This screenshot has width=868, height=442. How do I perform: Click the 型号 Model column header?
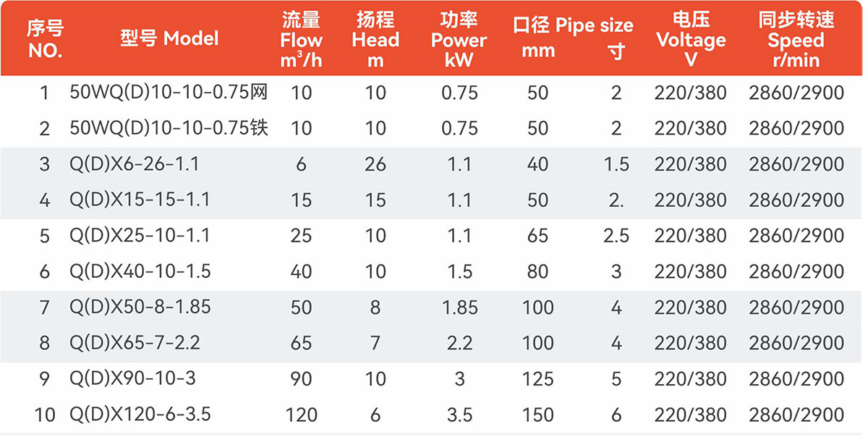tap(169, 38)
